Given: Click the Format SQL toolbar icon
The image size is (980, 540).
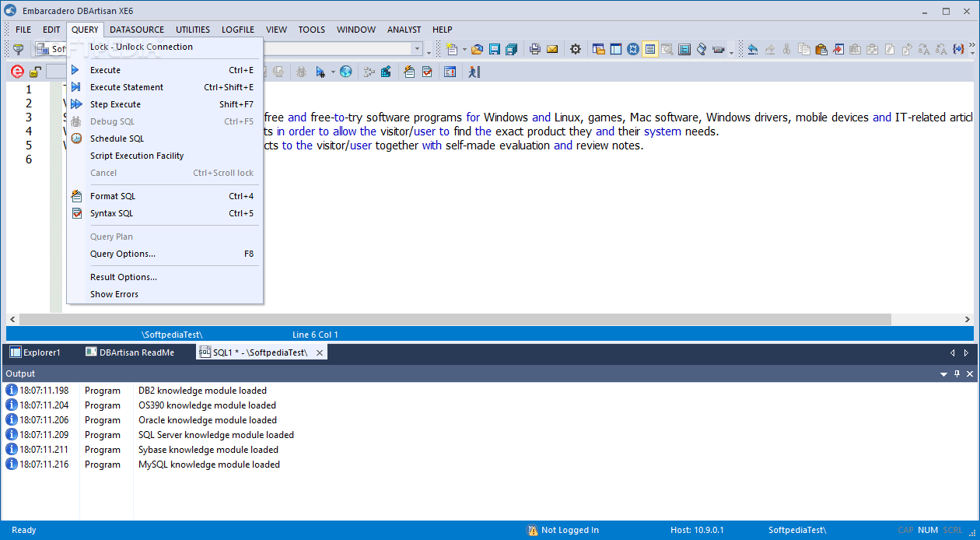Looking at the screenshot, I should pos(410,72).
